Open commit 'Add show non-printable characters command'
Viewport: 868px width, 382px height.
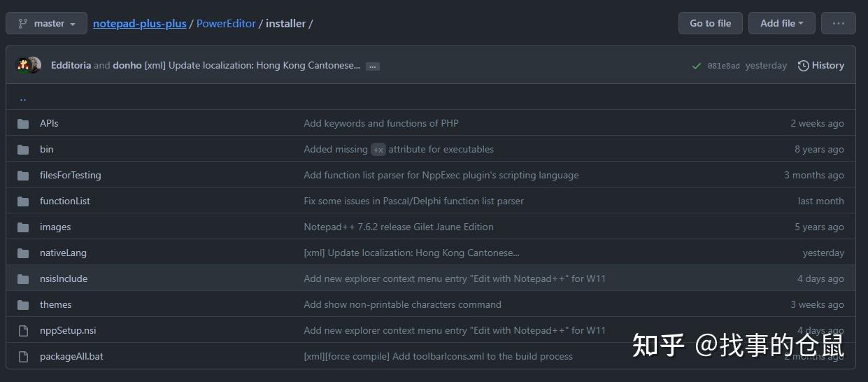click(402, 304)
